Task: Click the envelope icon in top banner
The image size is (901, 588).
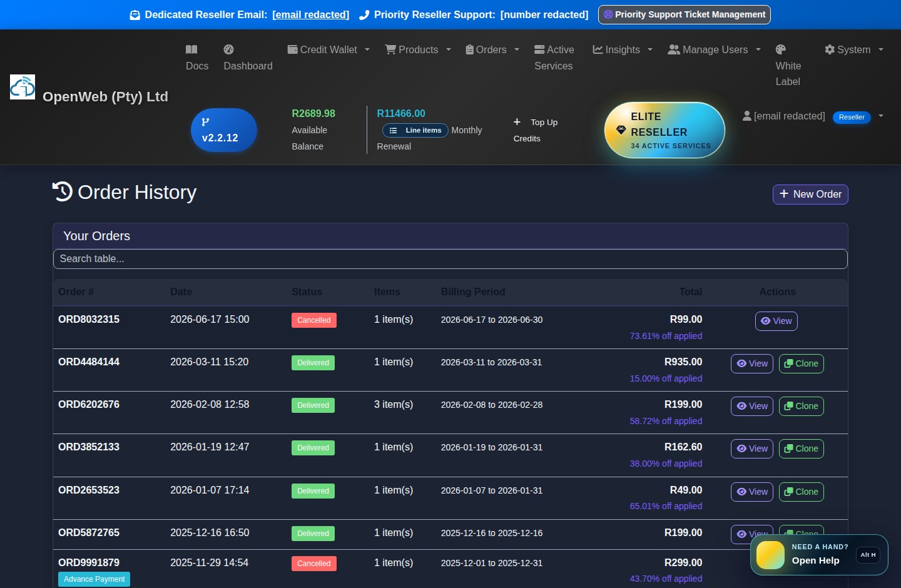Action: pos(135,15)
